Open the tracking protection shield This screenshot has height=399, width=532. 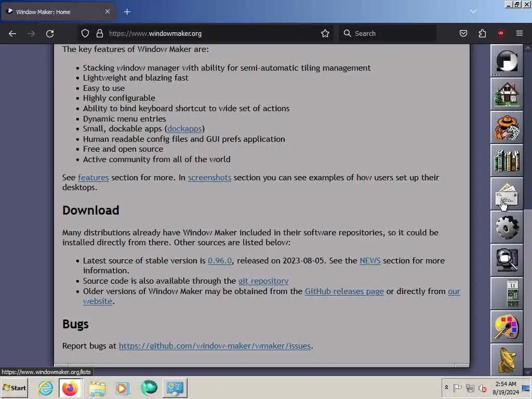(85, 33)
